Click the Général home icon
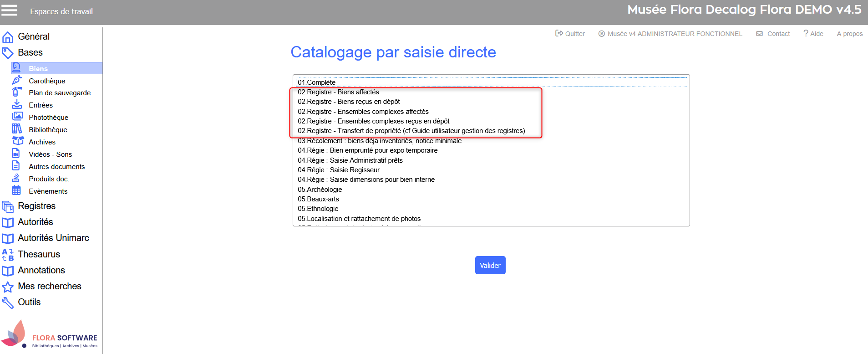This screenshot has width=868, height=354. pos(8,37)
